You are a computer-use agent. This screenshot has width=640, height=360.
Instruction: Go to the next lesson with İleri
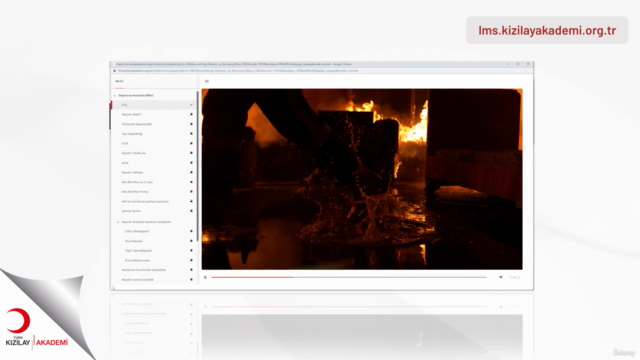coord(514,278)
